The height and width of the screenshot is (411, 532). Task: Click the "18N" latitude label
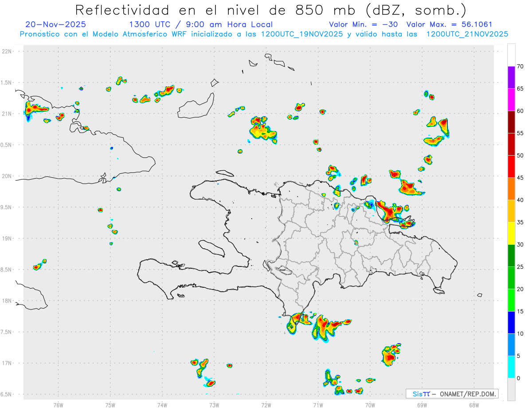pos(7,301)
